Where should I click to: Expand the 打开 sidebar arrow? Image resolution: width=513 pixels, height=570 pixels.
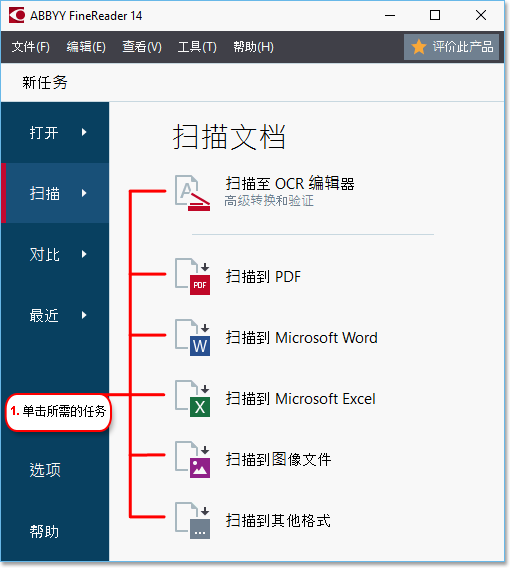pos(84,132)
